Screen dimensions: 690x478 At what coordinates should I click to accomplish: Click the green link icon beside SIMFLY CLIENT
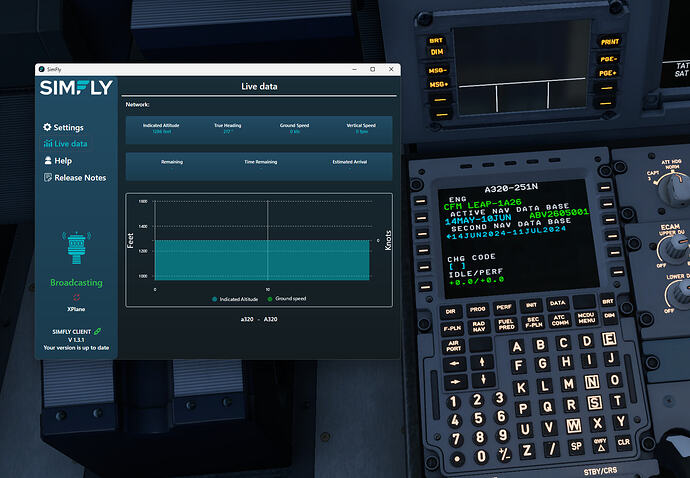click(x=97, y=331)
